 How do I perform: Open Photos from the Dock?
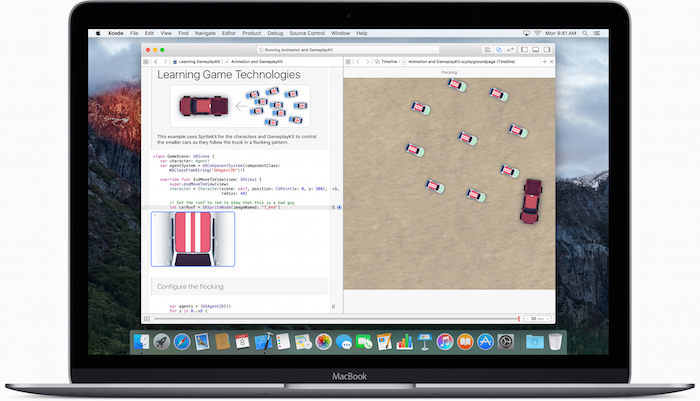pyautogui.click(x=324, y=343)
